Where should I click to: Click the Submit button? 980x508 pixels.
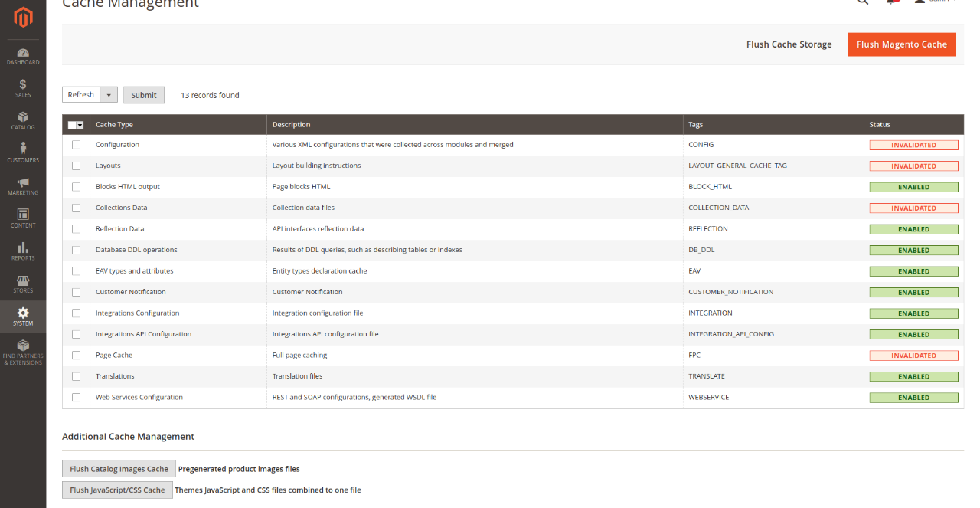point(144,95)
